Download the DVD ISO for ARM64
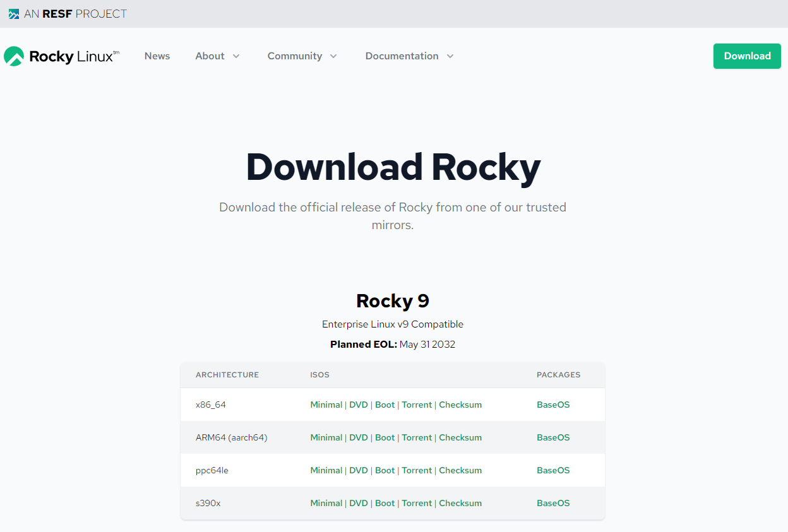This screenshot has width=788, height=532. click(359, 437)
